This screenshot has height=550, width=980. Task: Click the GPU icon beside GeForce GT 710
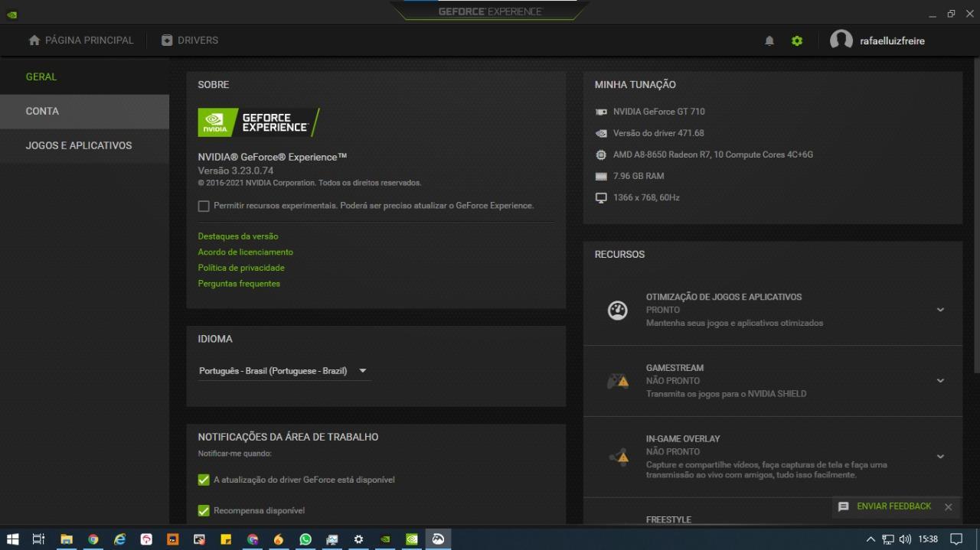(601, 112)
